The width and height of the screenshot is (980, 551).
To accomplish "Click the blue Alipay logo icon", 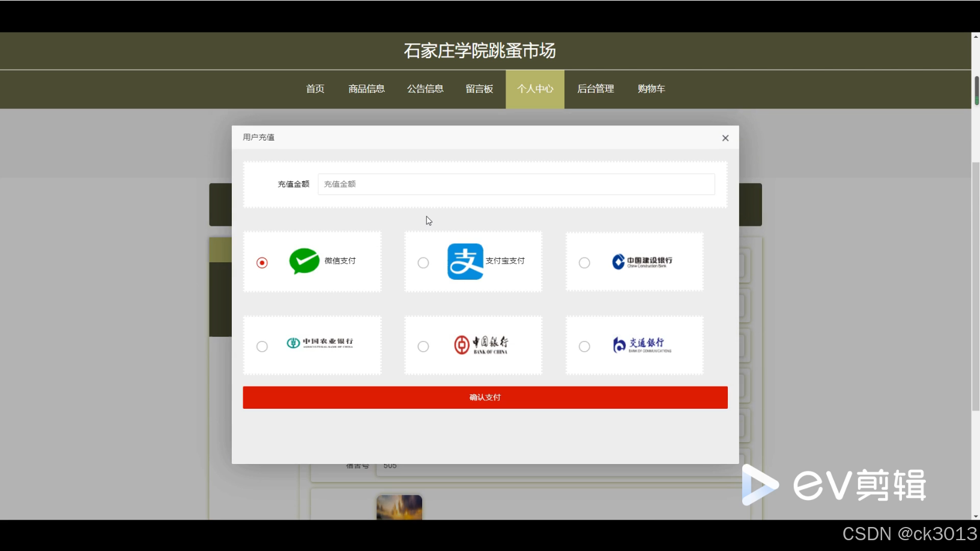I will tap(465, 261).
